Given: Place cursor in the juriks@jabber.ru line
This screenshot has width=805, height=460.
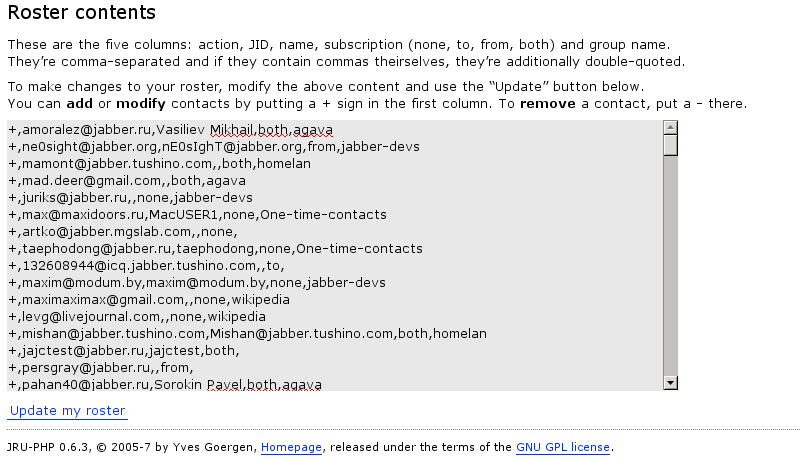Looking at the screenshot, I should point(138,198).
